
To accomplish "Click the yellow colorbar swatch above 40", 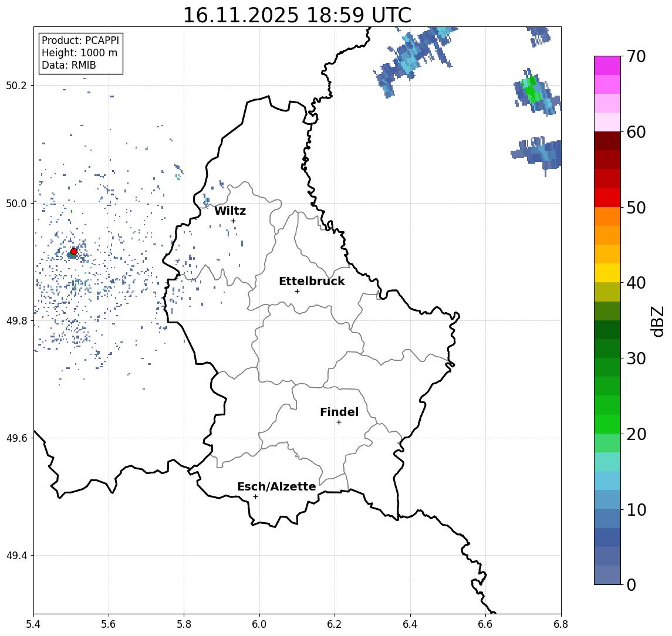I will 607,273.
